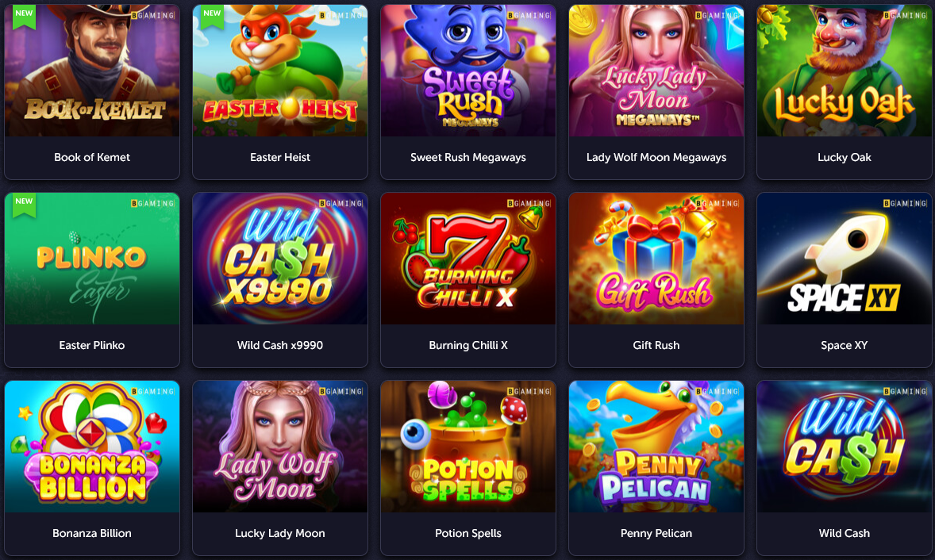935x560 pixels.
Task: Click the NEW badge on Easter Heist
Action: pyautogui.click(x=212, y=16)
